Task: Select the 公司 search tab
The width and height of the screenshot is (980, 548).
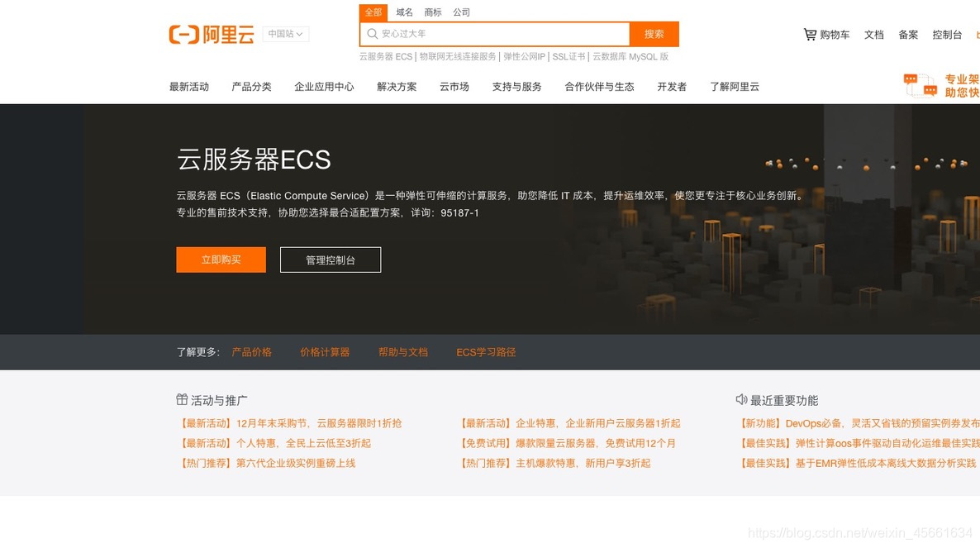Action: click(x=461, y=12)
